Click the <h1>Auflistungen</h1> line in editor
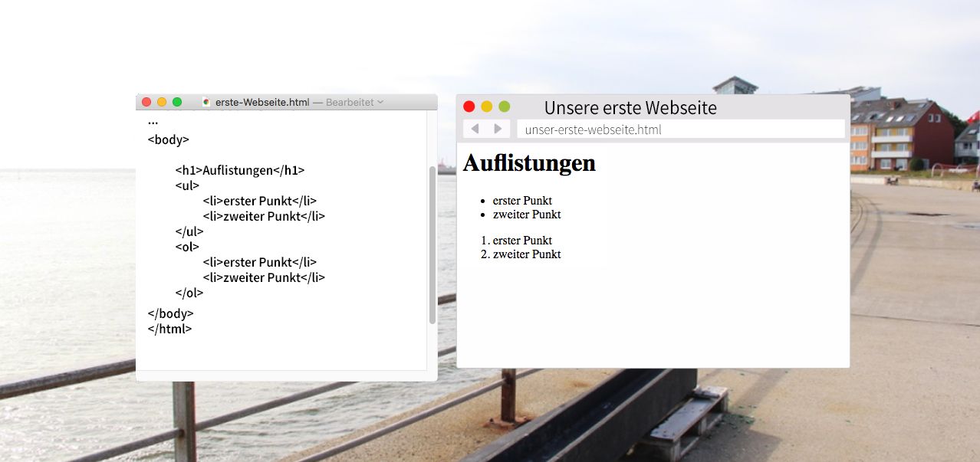The image size is (980, 462). (240, 170)
